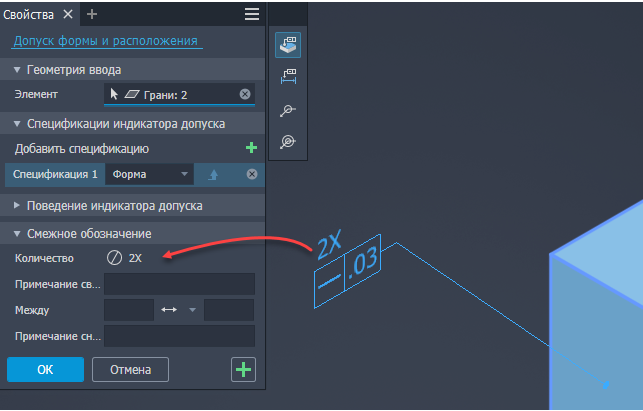
Task: Collapse the Геометрия ввода section
Action: (x=17, y=70)
